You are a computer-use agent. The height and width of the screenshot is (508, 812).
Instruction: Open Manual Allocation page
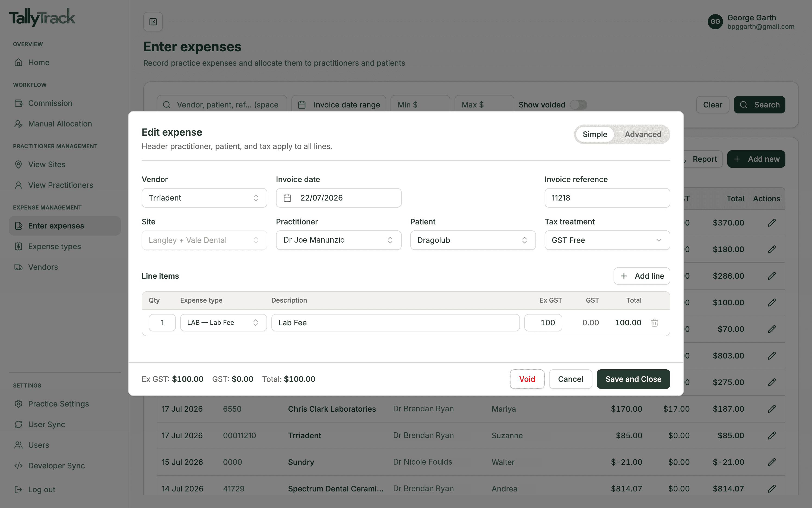(65, 124)
